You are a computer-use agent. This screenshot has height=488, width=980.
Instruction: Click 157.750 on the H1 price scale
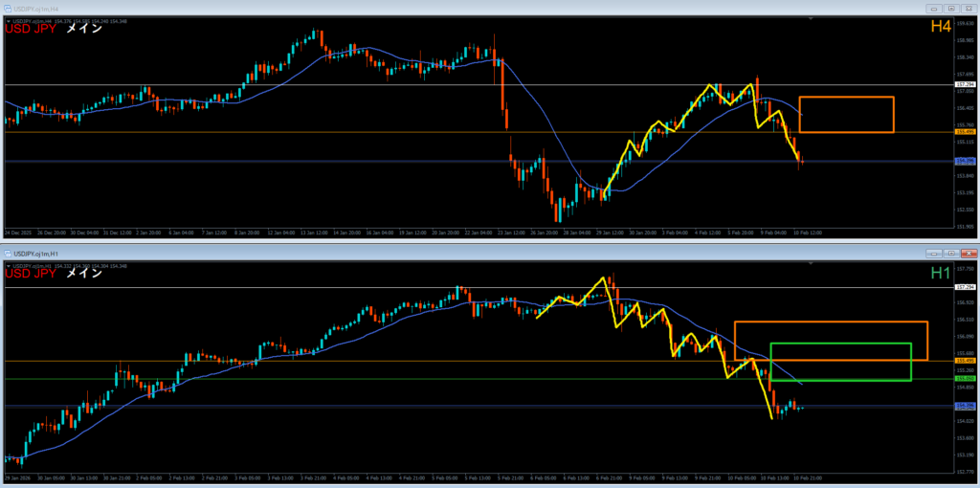pyautogui.click(x=965, y=269)
